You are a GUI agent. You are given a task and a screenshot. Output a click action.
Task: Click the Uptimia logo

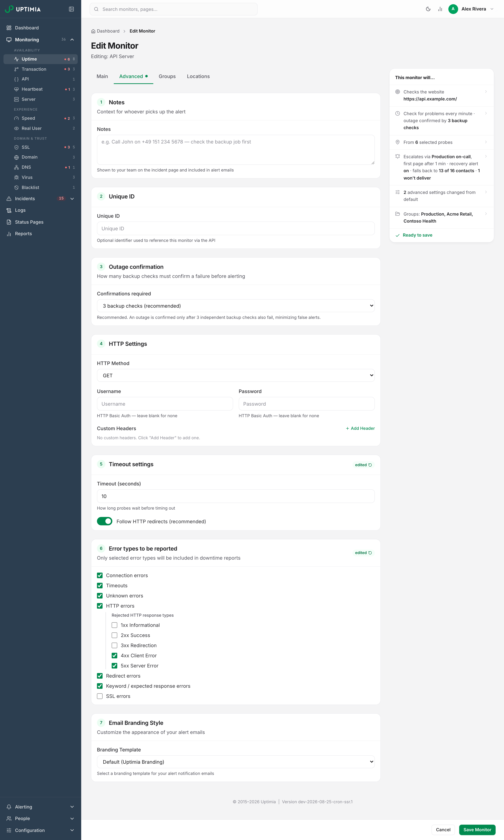tap(23, 9)
